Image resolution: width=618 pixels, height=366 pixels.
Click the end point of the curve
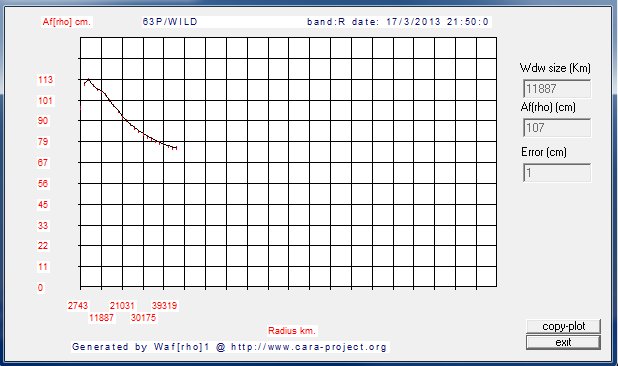pos(176,148)
